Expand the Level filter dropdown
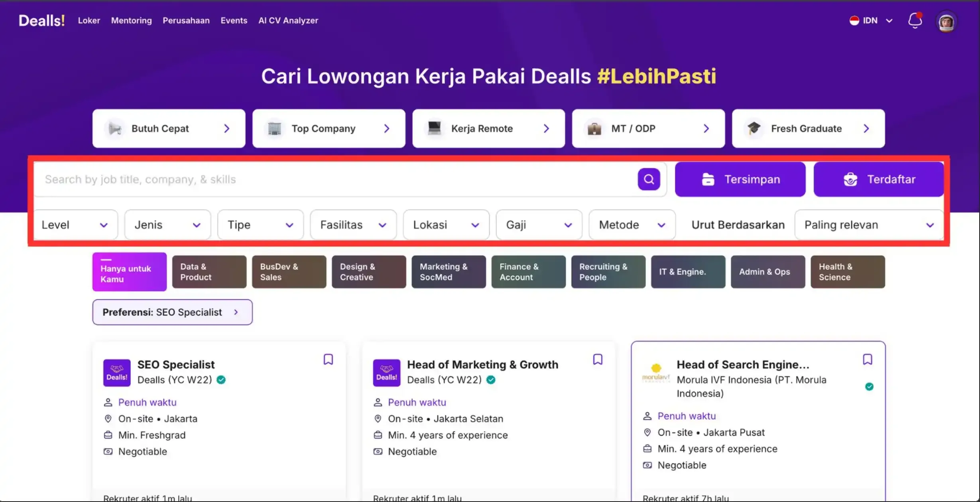The width and height of the screenshot is (980, 502). (75, 225)
